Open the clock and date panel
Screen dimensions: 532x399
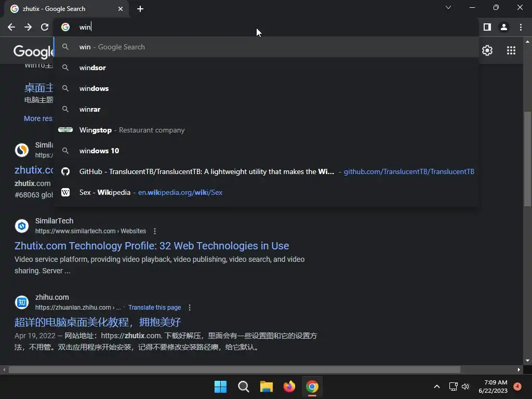coord(493,387)
